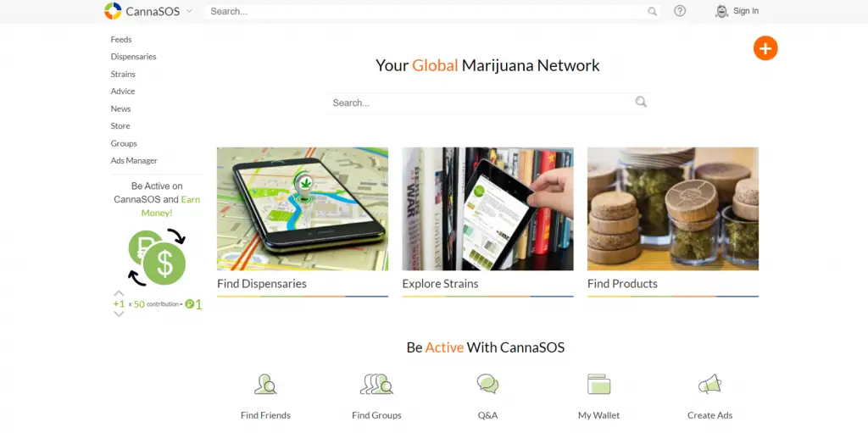
Task: Click the magnifier in the top search bar
Action: pyautogui.click(x=653, y=11)
